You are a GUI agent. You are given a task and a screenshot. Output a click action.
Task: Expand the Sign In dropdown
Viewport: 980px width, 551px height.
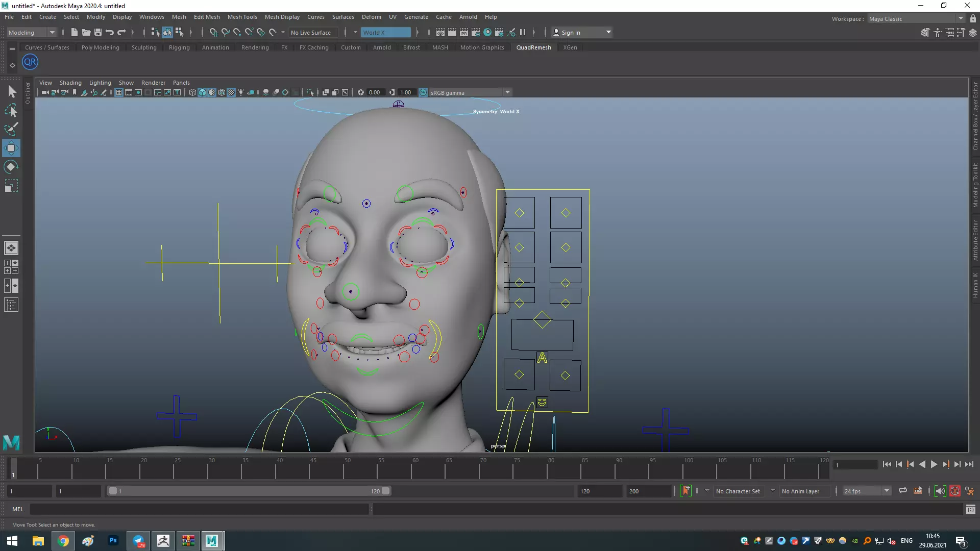[608, 32]
